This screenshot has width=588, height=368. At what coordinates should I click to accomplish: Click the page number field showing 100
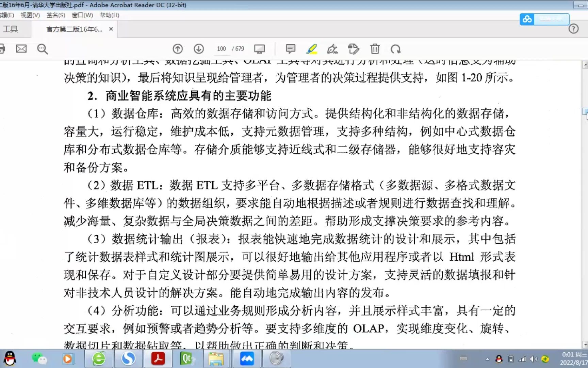(x=221, y=49)
